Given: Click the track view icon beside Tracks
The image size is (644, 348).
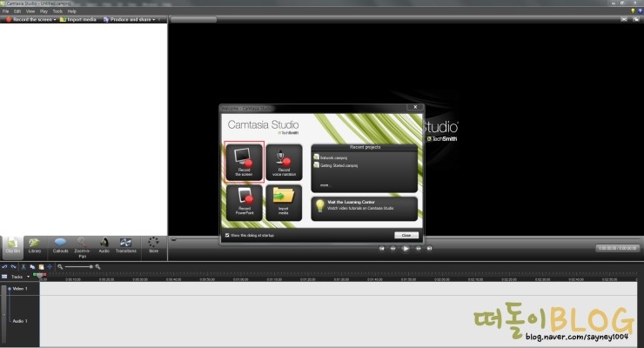Looking at the screenshot, I should coord(4,277).
